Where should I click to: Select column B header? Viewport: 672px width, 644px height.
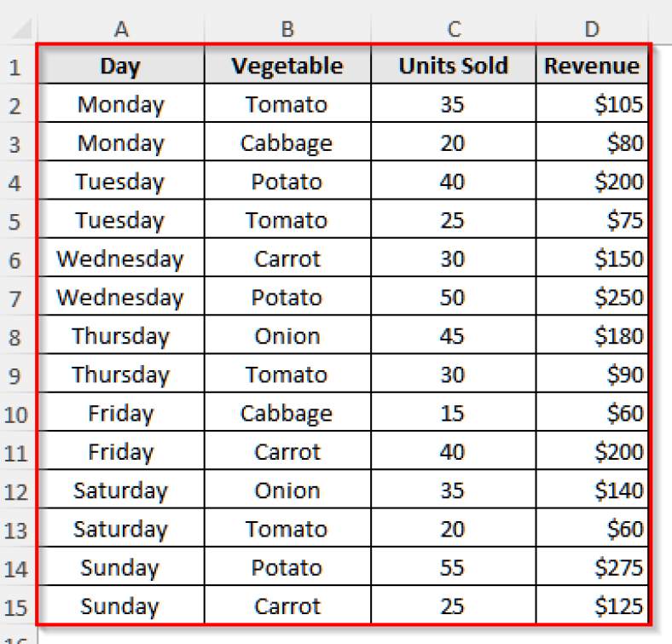click(x=287, y=29)
